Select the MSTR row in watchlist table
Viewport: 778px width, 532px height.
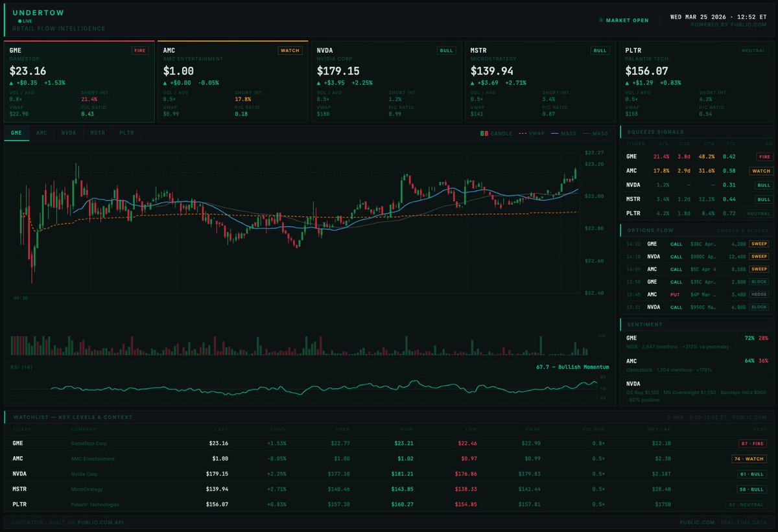tap(389, 489)
